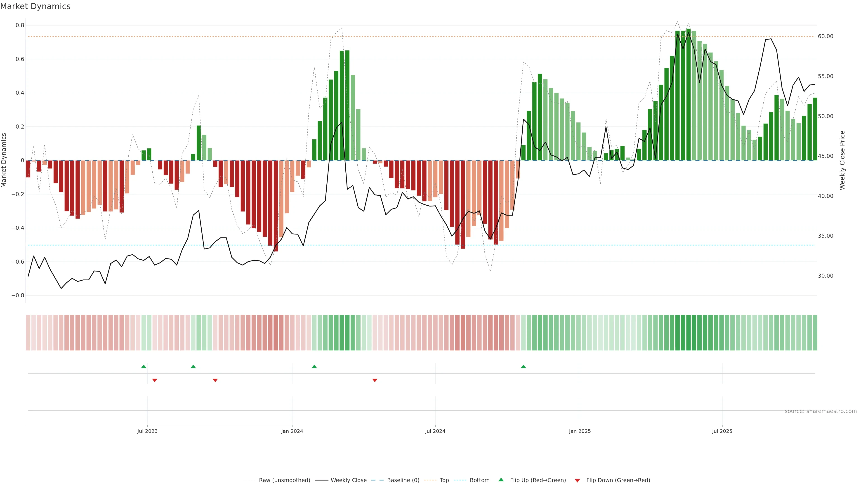Image resolution: width=868 pixels, height=488 pixels.
Task: Click the red flip-down marker just after Jul 2023
Action: tap(155, 380)
